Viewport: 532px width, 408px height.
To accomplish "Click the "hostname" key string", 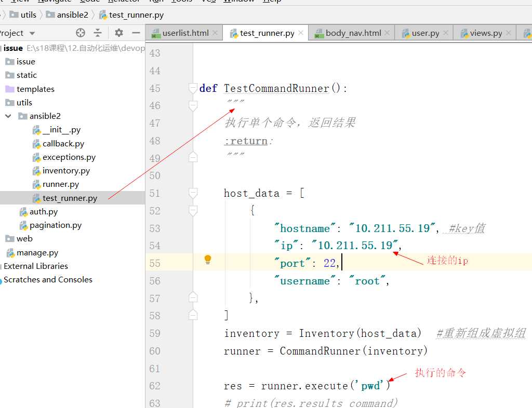I will coord(304,228).
